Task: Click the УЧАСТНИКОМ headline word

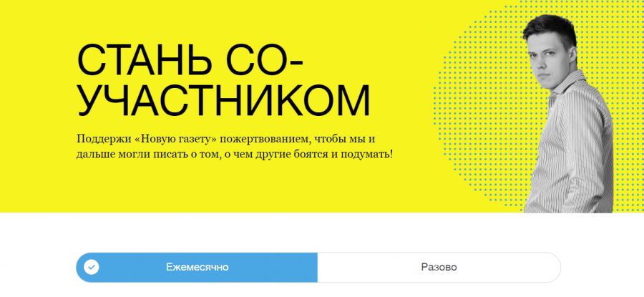Action: [223, 100]
